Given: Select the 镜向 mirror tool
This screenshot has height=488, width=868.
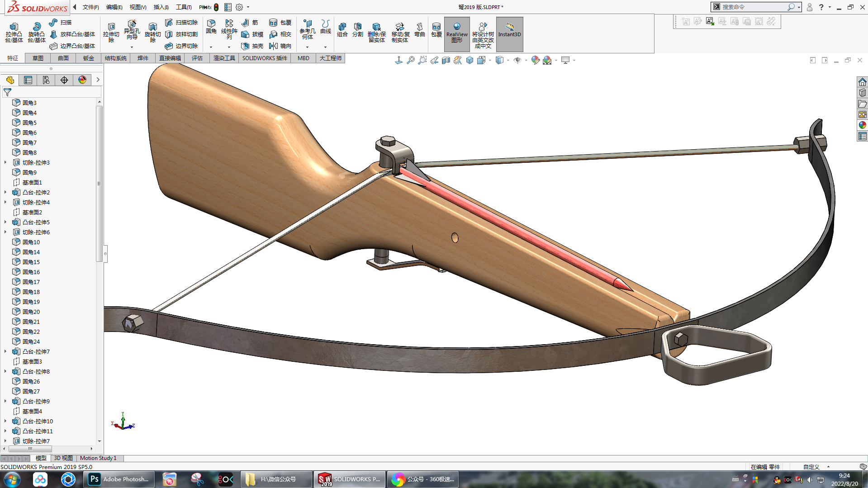Looking at the screenshot, I should 280,46.
